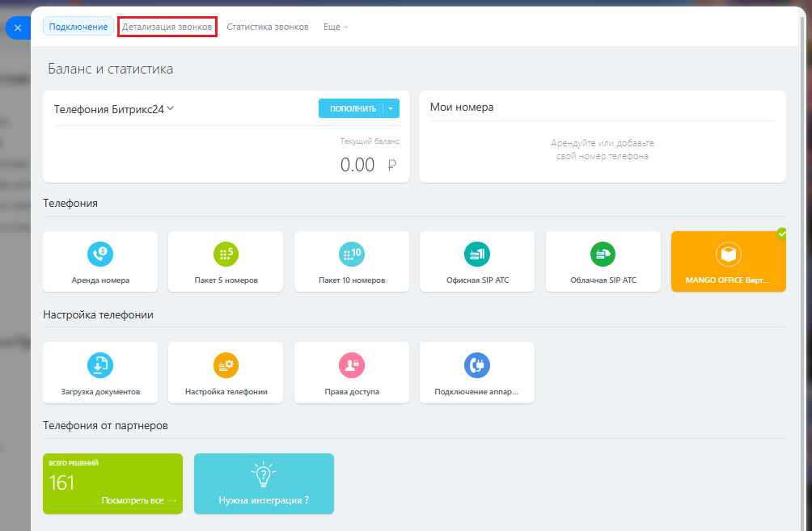Click the Пакет 10 номеров label

coord(352,280)
